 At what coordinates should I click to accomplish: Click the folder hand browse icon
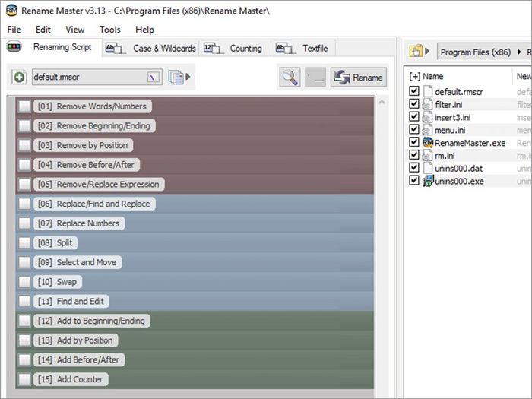coord(416,51)
